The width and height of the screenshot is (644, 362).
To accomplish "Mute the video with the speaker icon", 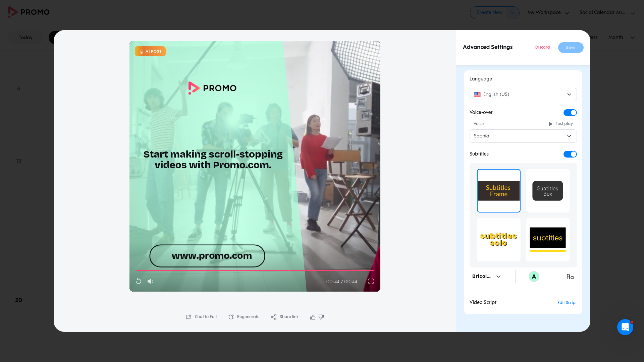I will [x=150, y=281].
